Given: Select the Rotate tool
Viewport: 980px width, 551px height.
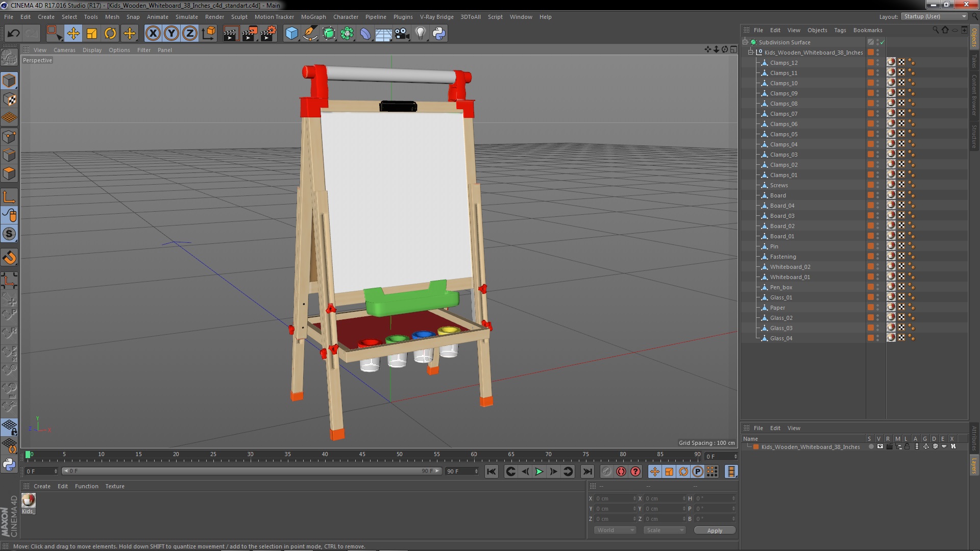Looking at the screenshot, I should tap(110, 34).
